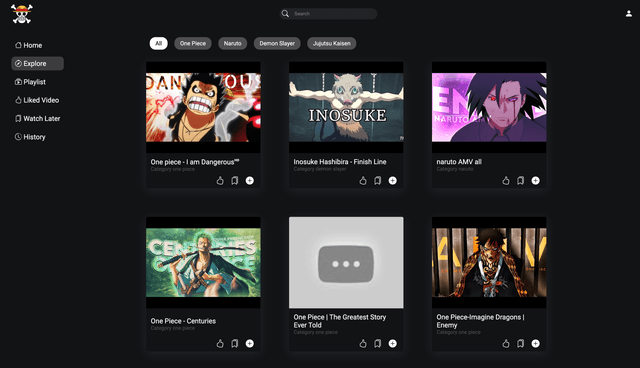Open the Imagine Dragons Enemy thumbnail
This screenshot has height=368, width=640.
489,262
